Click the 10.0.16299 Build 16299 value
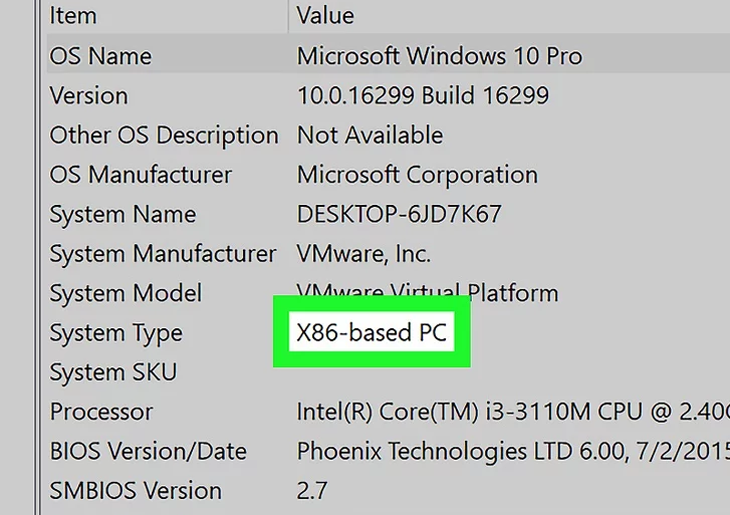The width and height of the screenshot is (730, 515). (422, 96)
